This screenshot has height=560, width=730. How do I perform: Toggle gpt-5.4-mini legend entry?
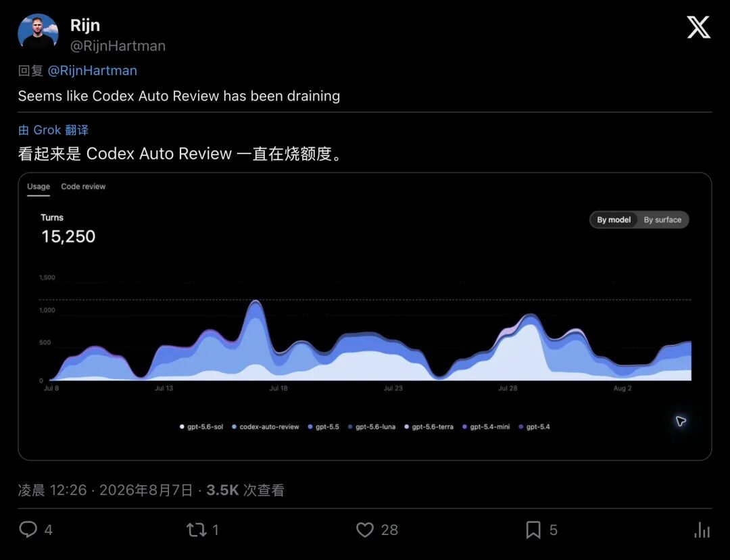[486, 426]
